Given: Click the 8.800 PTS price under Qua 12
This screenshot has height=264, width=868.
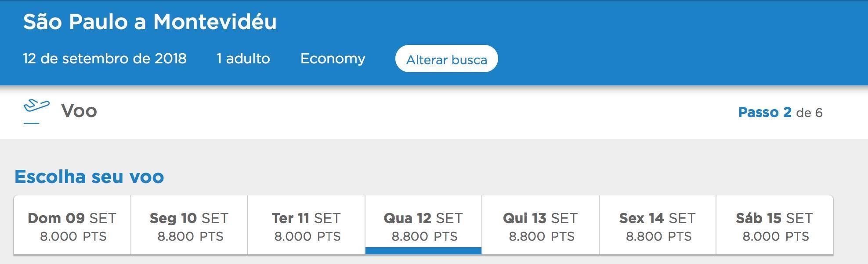Looking at the screenshot, I should tap(424, 237).
